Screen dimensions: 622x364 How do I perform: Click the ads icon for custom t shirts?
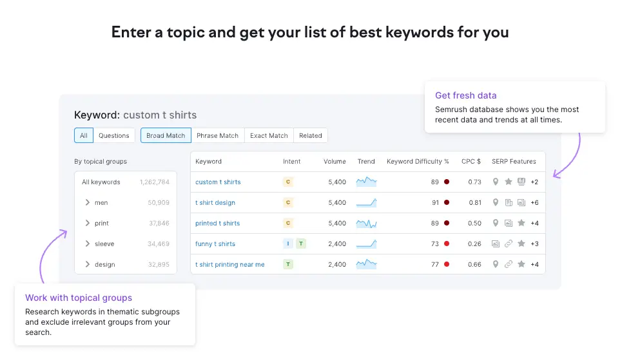pyautogui.click(x=521, y=182)
